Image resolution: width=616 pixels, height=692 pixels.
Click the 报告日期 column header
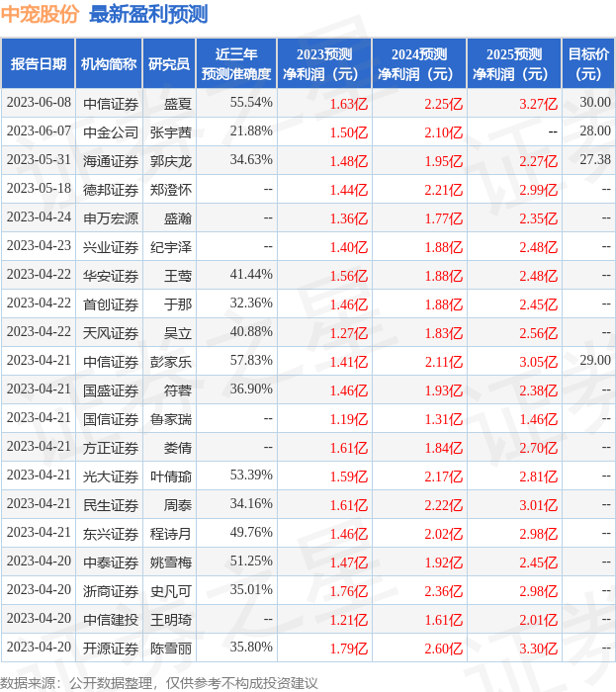coord(39,63)
